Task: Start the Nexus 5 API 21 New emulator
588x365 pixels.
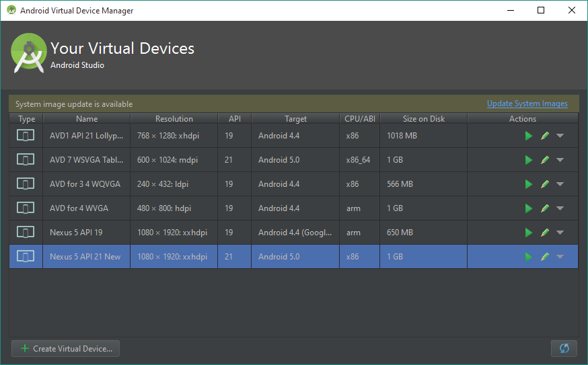Action: click(529, 257)
